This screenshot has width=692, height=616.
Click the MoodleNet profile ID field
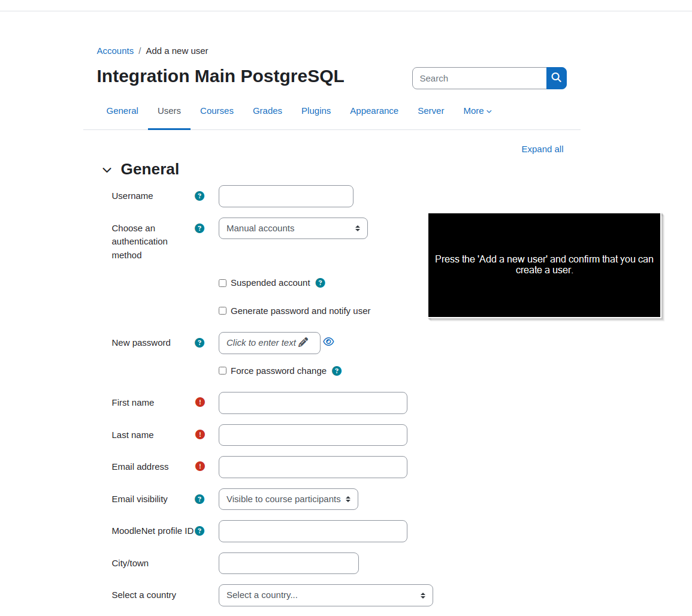click(x=313, y=532)
